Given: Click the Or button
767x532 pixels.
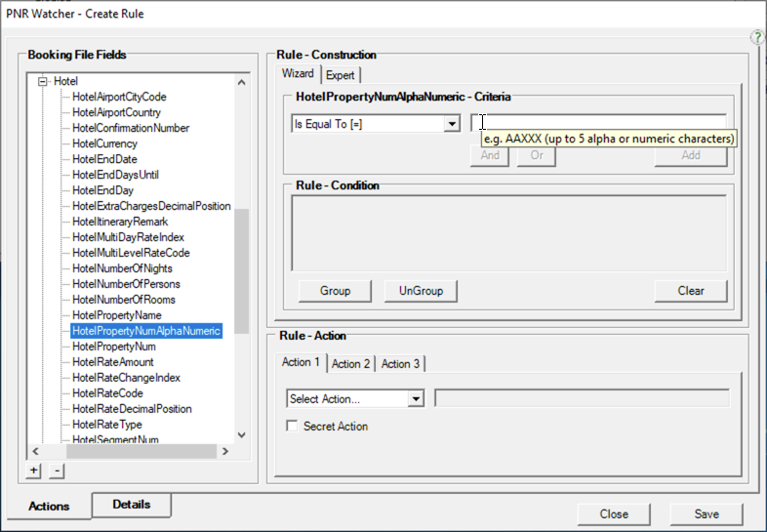Looking at the screenshot, I should [537, 155].
